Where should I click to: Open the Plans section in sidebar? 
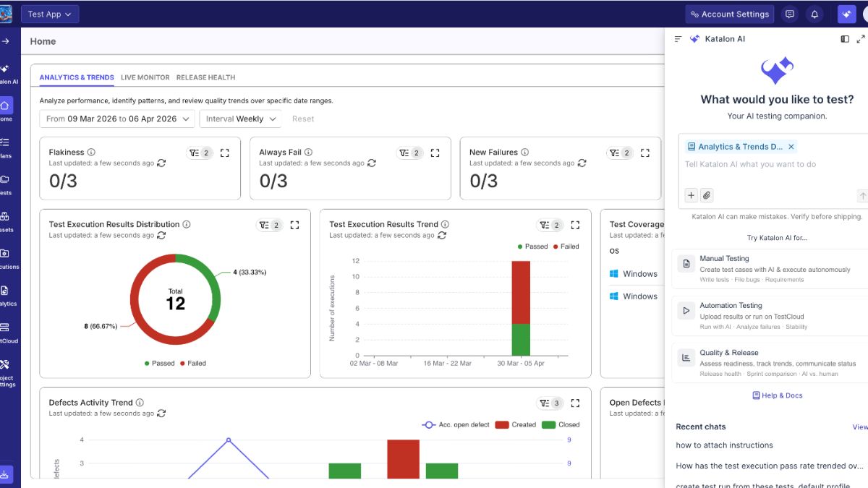(5, 147)
